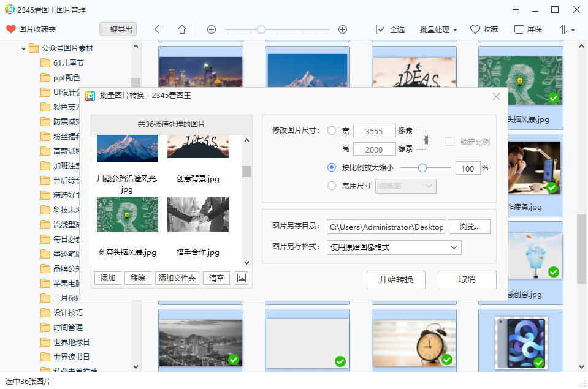Zoom in with the plus icon

[x=342, y=29]
